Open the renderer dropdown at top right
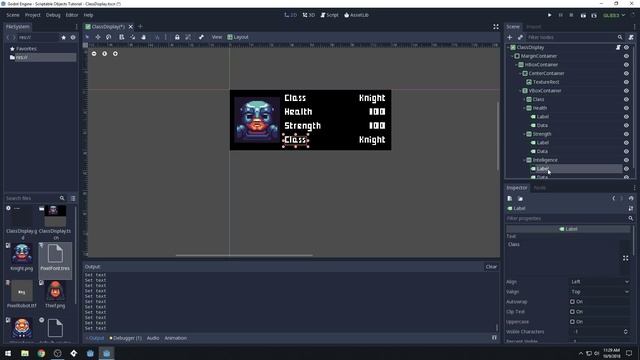The width and height of the screenshot is (640, 360). click(614, 15)
